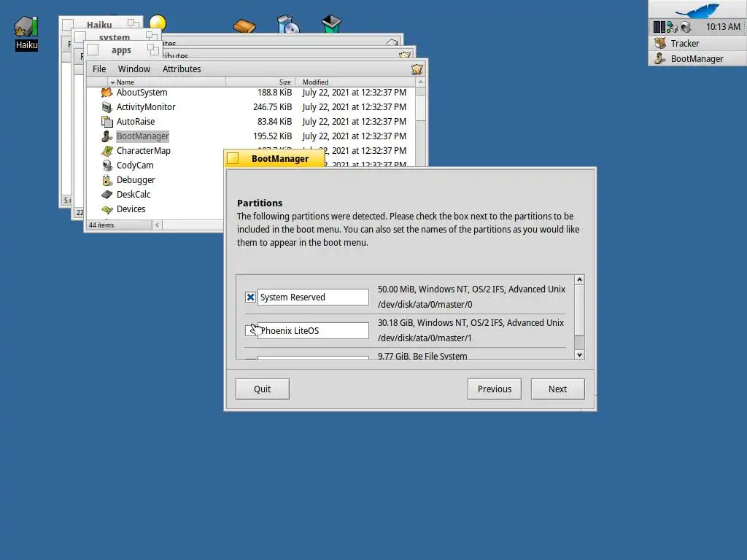The image size is (747, 560).
Task: Click the Tracker icon in Deskbar
Action: [659, 43]
